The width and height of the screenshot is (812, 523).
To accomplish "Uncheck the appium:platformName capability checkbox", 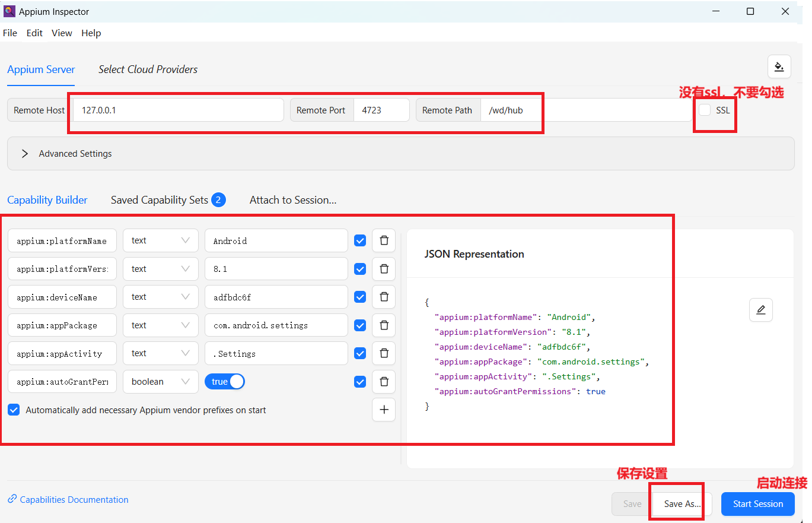I will (360, 241).
